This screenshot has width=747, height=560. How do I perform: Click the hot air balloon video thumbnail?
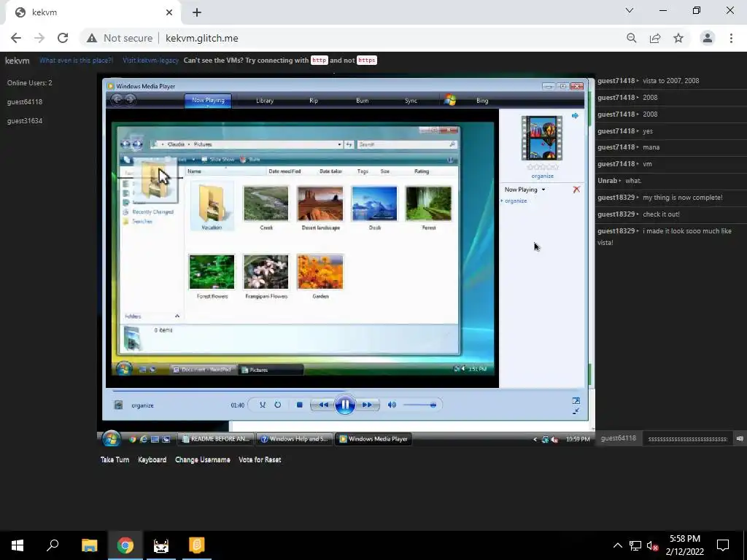tap(542, 138)
